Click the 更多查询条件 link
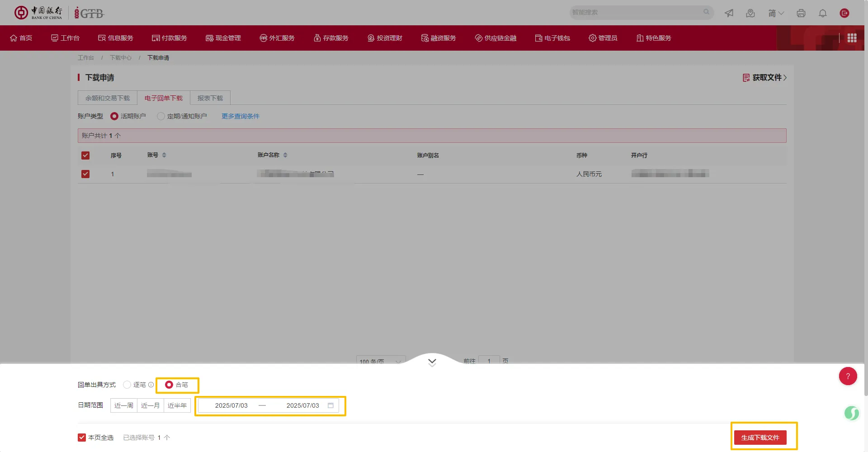The width and height of the screenshot is (868, 452). pyautogui.click(x=240, y=116)
